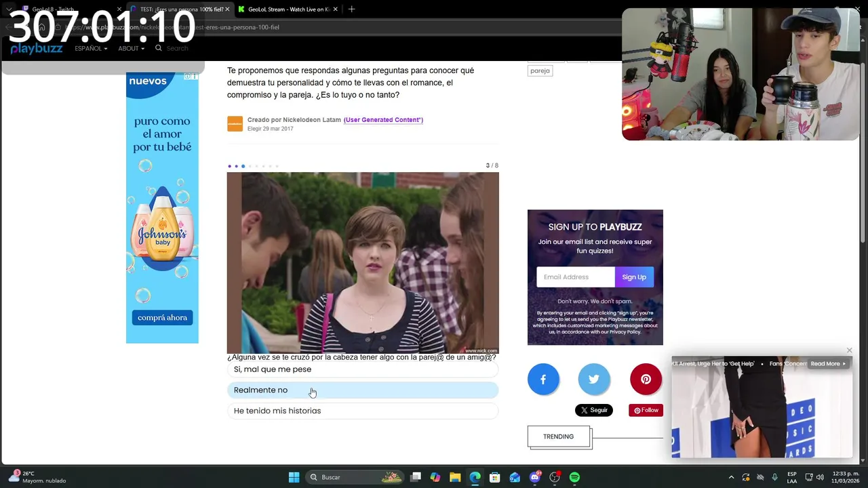
Task: Click the Email Address input field
Action: tap(576, 277)
